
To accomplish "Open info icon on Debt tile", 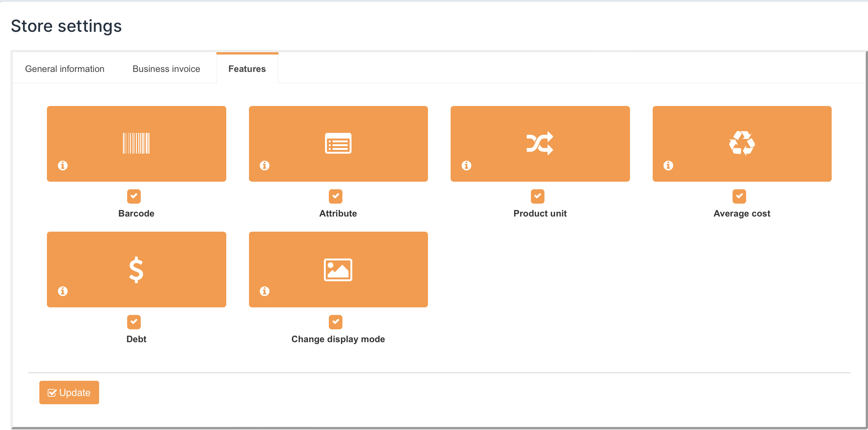I will (63, 291).
